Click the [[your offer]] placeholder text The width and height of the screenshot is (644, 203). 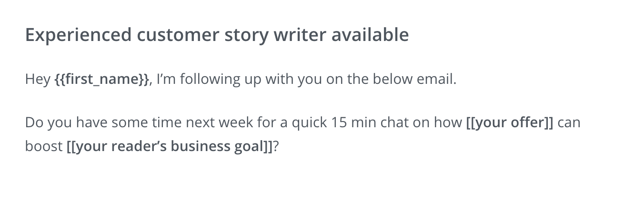click(509, 122)
